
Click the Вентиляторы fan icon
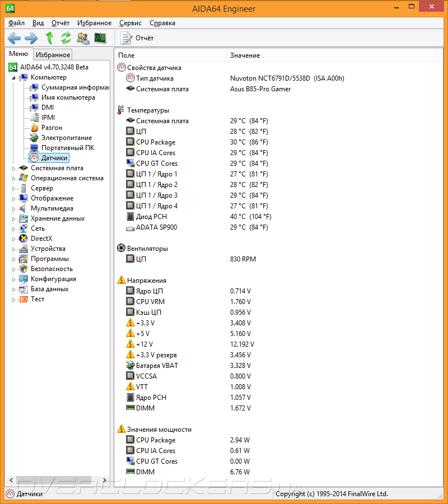tap(121, 248)
